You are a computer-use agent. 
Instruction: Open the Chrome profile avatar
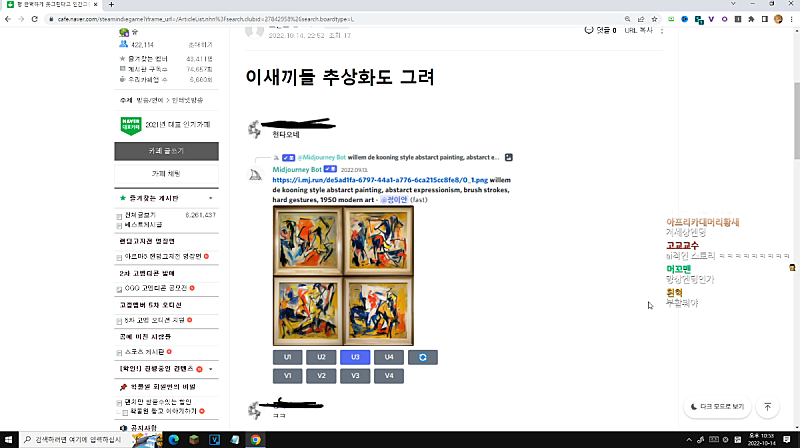pyautogui.click(x=778, y=19)
